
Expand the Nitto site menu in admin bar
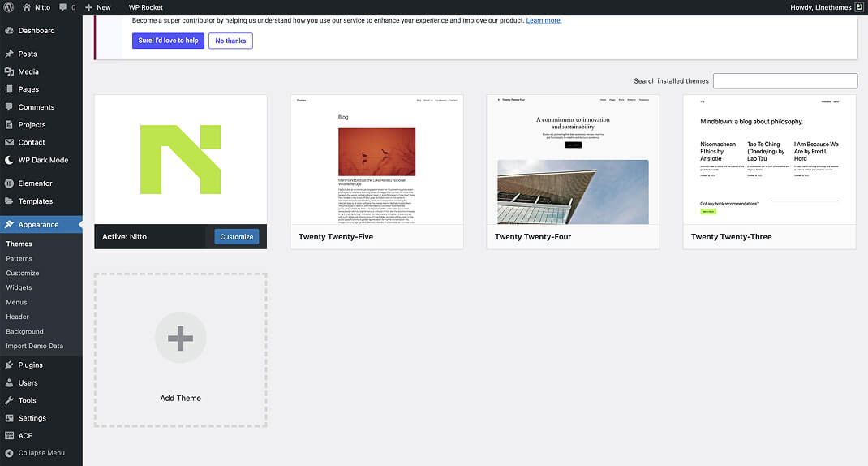pyautogui.click(x=36, y=7)
